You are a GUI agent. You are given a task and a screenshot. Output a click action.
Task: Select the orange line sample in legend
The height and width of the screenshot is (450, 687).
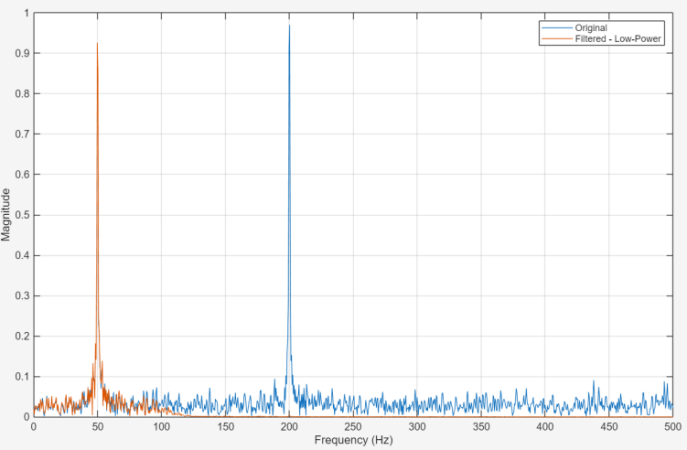[556, 38]
